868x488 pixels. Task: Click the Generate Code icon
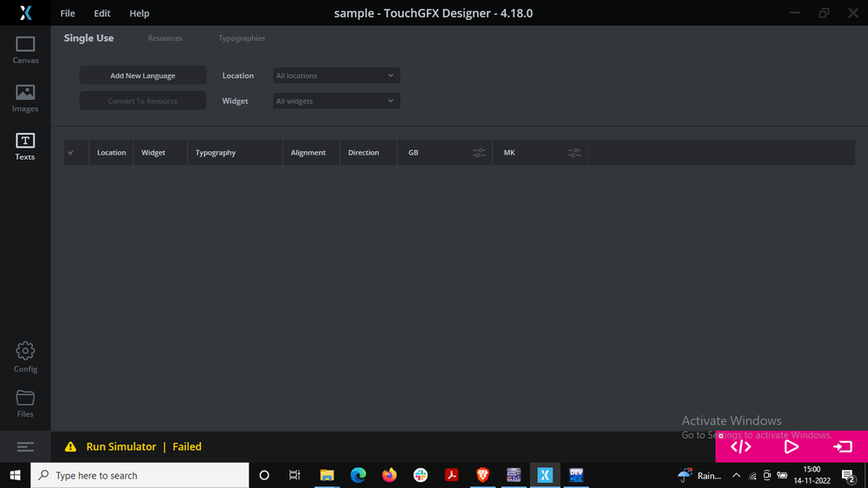[740, 446]
